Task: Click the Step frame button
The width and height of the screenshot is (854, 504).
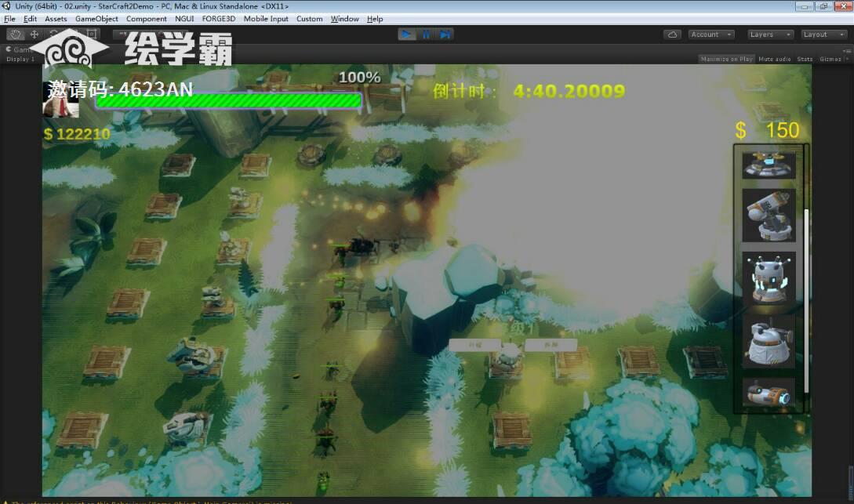Action: click(445, 34)
